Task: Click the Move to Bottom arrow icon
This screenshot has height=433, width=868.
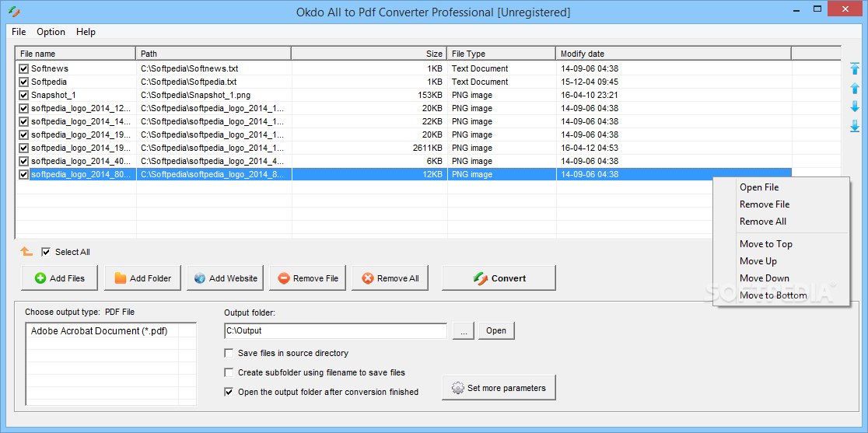Action: (854, 126)
